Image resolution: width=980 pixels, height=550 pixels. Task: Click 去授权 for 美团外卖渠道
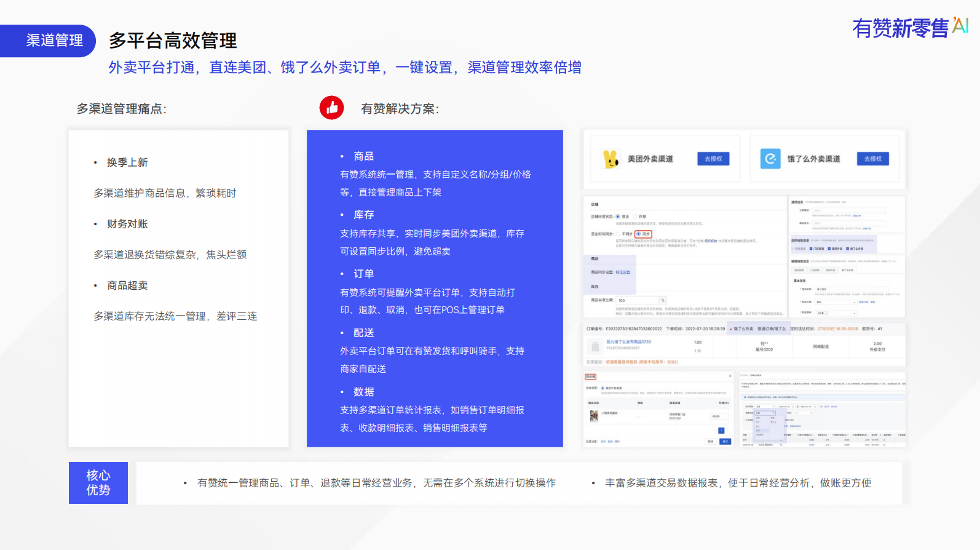713,159
